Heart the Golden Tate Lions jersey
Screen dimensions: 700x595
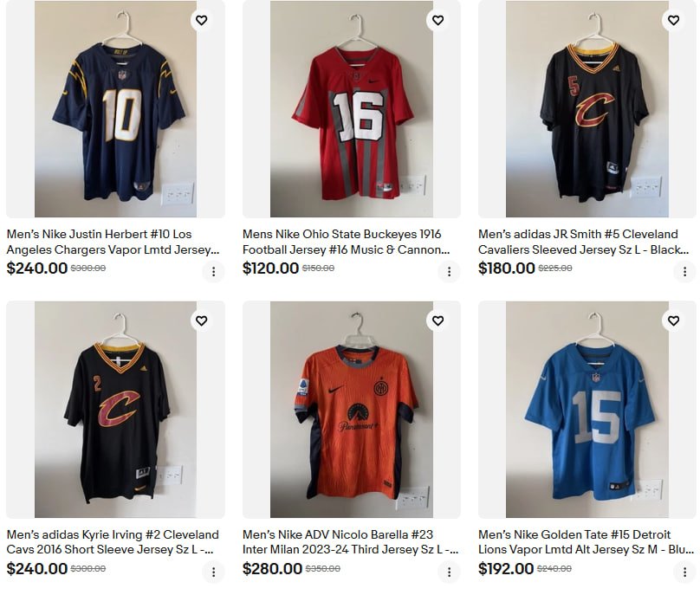(x=673, y=320)
